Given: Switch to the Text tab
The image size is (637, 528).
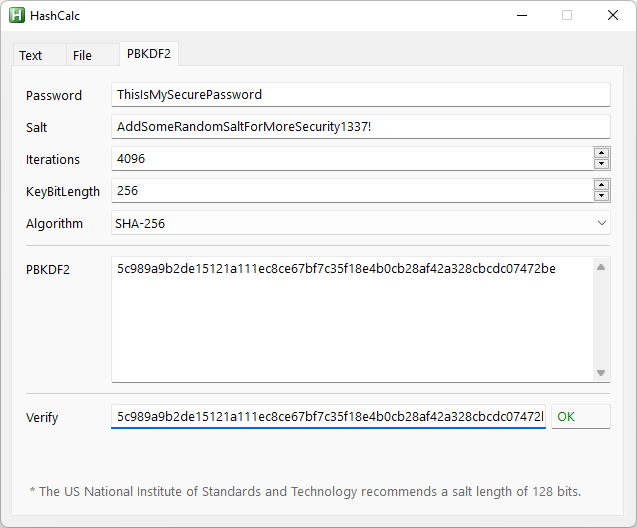Looking at the screenshot, I should tap(39, 55).
